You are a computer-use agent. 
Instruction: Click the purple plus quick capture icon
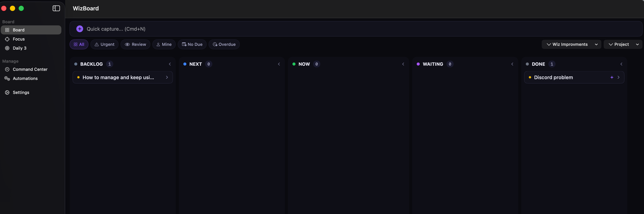click(80, 29)
